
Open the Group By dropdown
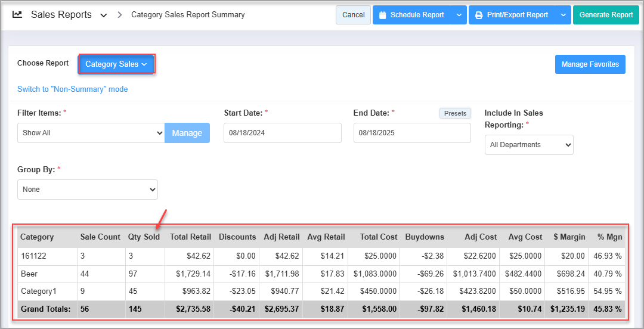pyautogui.click(x=88, y=190)
